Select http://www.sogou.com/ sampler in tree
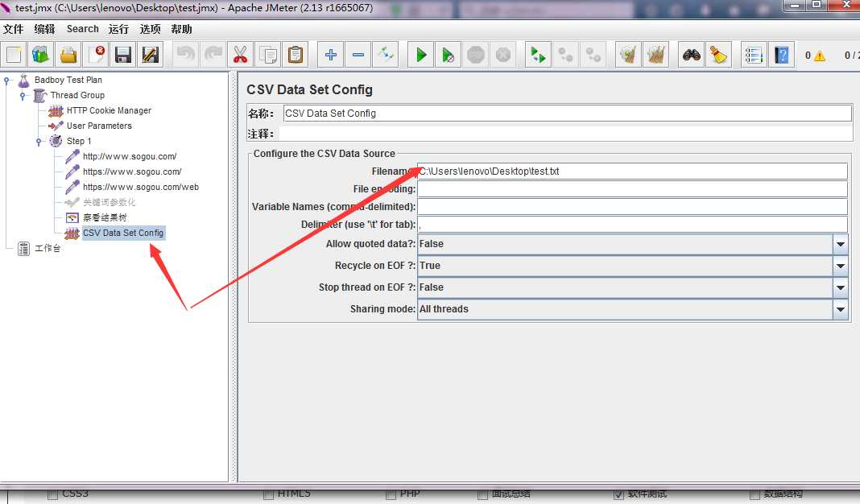 pyautogui.click(x=130, y=156)
